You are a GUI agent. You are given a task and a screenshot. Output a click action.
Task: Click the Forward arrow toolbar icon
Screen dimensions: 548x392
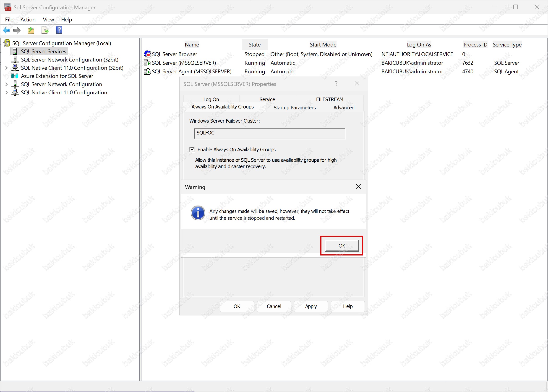point(17,30)
